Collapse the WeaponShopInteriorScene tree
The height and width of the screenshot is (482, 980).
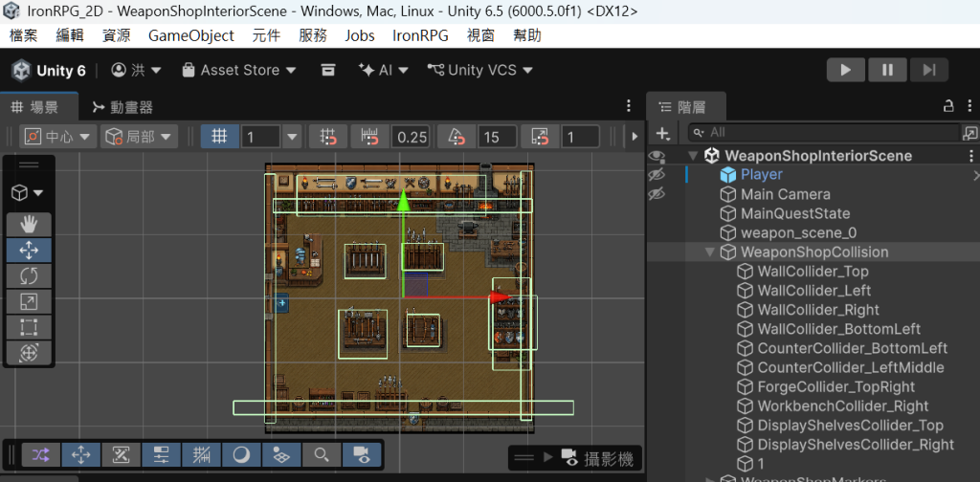tap(693, 156)
